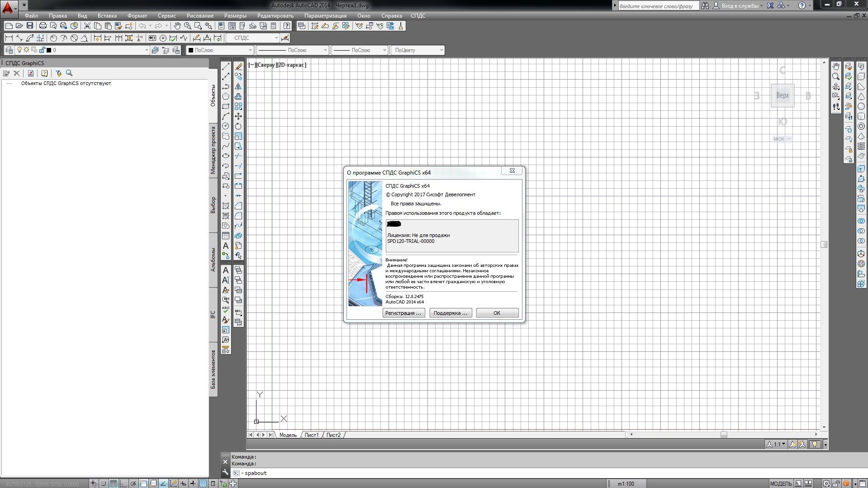Viewport: 868px width, 488px height.
Task: Open the ПоСлою color dropdown
Action: (x=220, y=50)
